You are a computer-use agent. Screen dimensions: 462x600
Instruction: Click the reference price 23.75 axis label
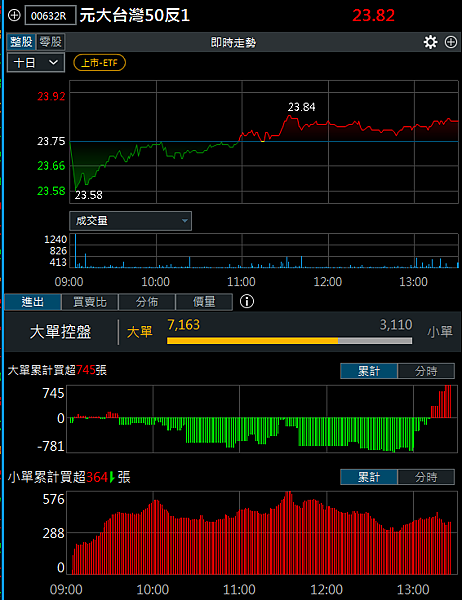coord(51,141)
